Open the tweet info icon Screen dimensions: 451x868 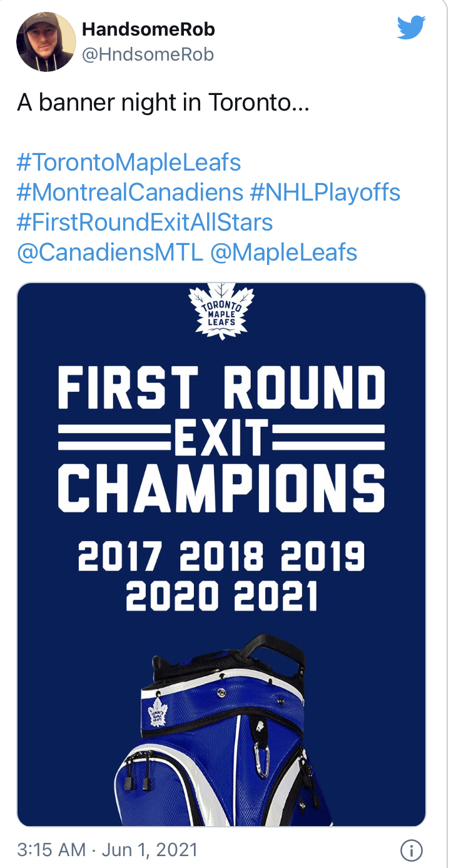click(x=411, y=850)
